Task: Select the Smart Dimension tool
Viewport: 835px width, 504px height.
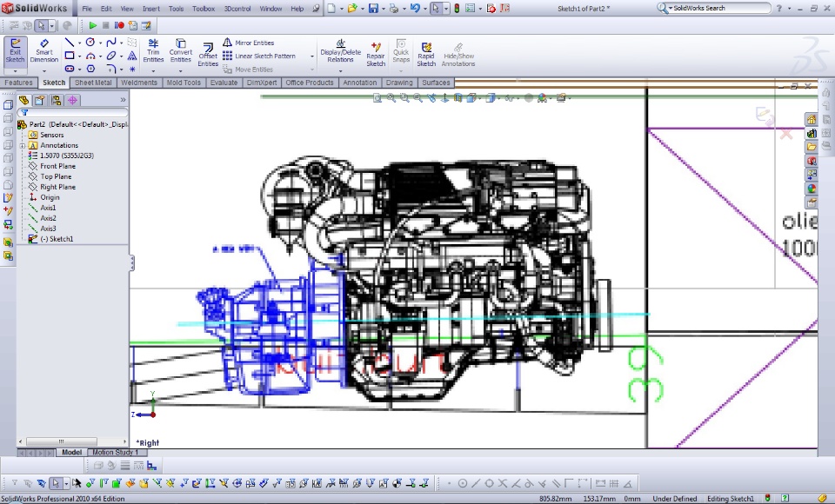Action: (x=43, y=50)
